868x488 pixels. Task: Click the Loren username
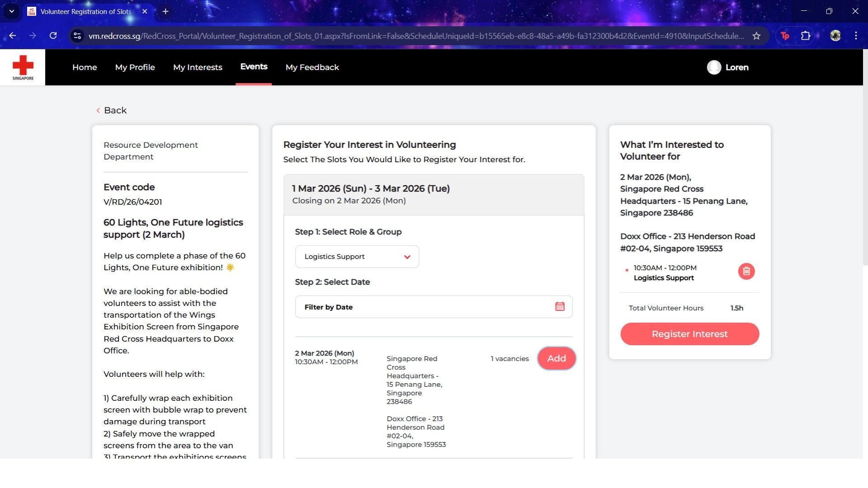[x=737, y=67]
